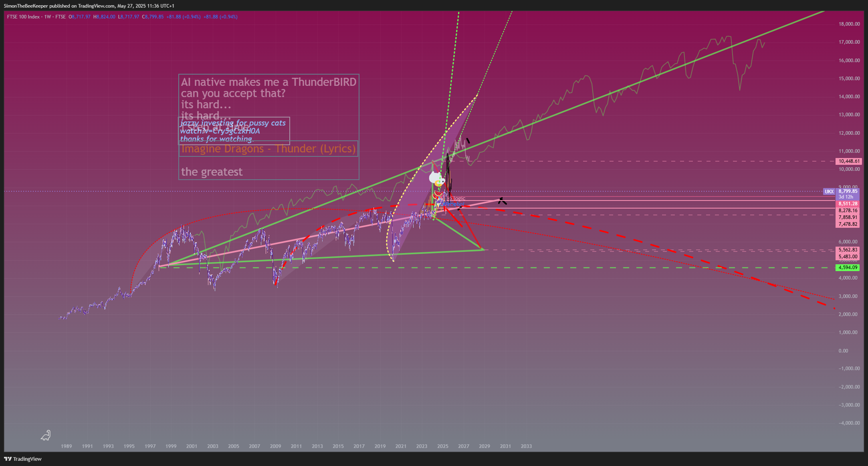Click the 8,278.16 price label

point(848,211)
